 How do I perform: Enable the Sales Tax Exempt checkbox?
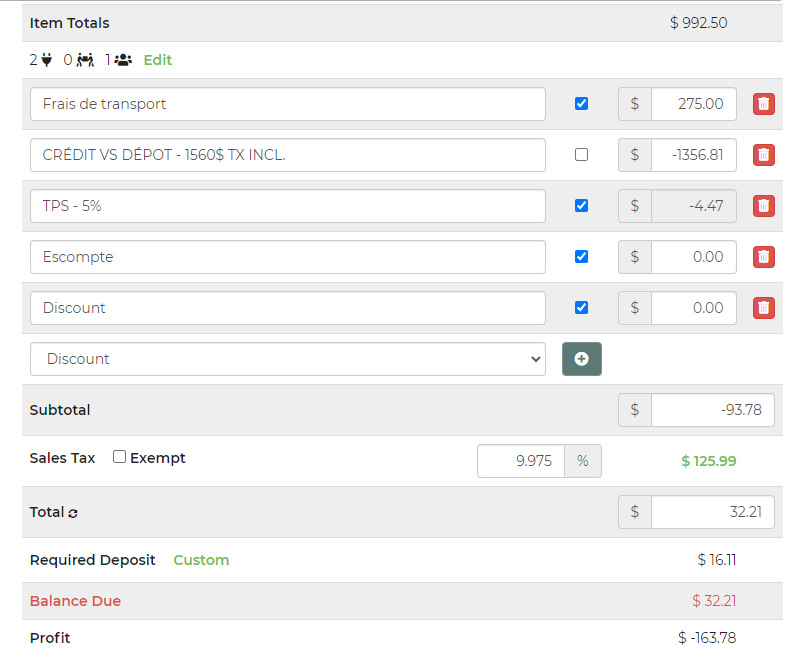[x=119, y=457]
